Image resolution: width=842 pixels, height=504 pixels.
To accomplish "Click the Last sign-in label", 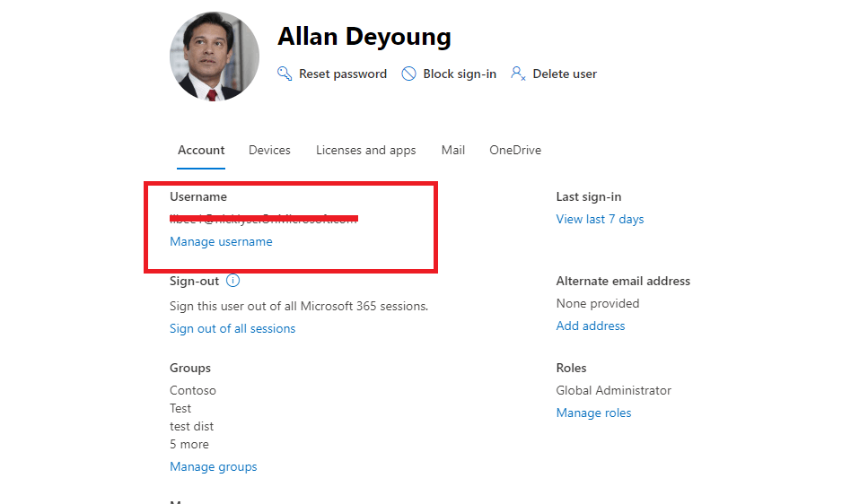I will tap(589, 197).
